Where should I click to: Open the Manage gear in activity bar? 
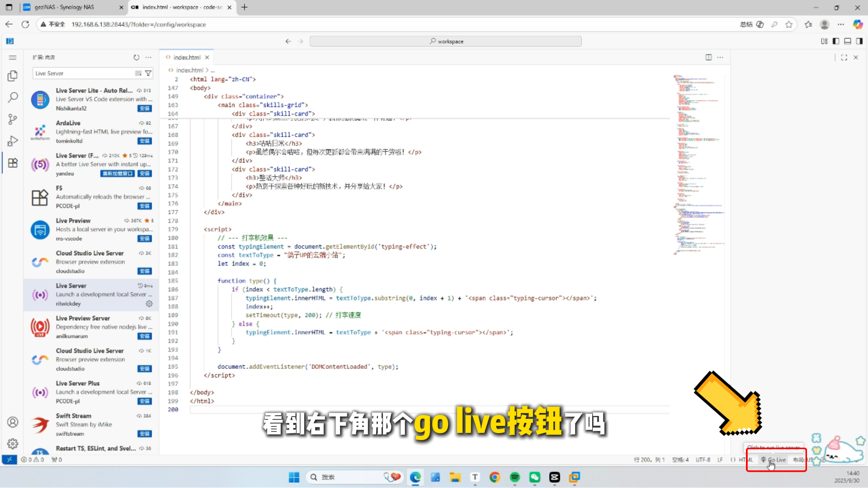point(13,443)
